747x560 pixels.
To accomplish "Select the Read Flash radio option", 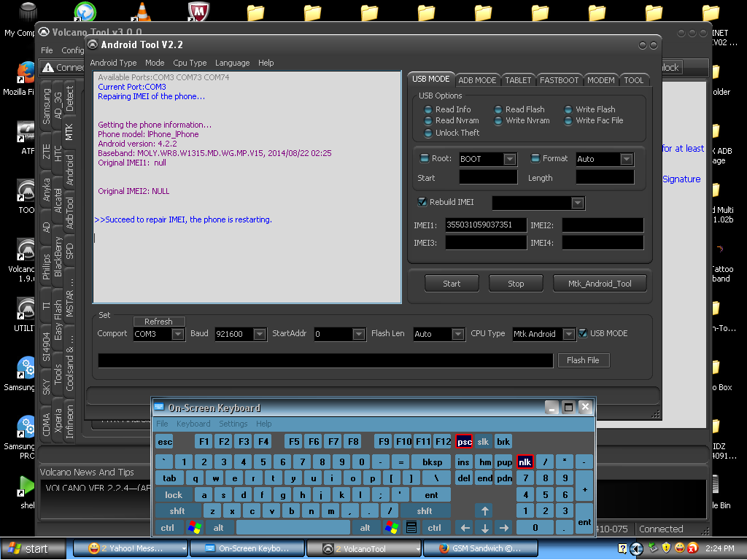I will point(498,109).
